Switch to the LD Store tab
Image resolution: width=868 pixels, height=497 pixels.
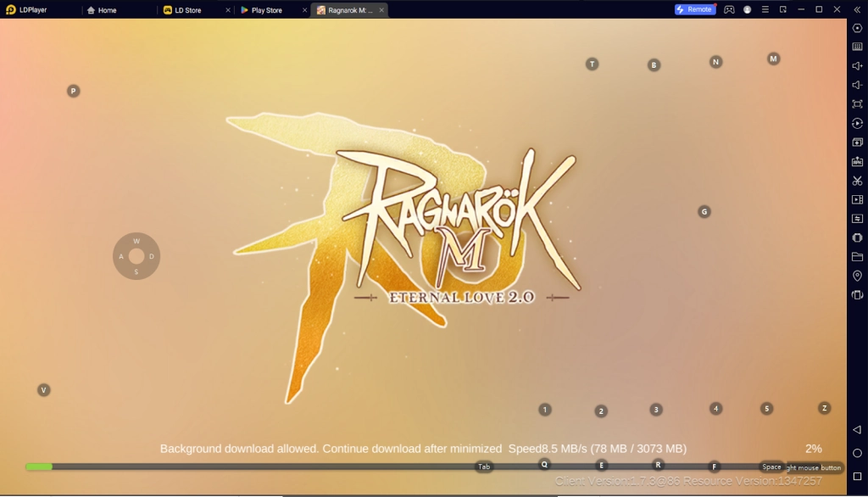(x=187, y=10)
